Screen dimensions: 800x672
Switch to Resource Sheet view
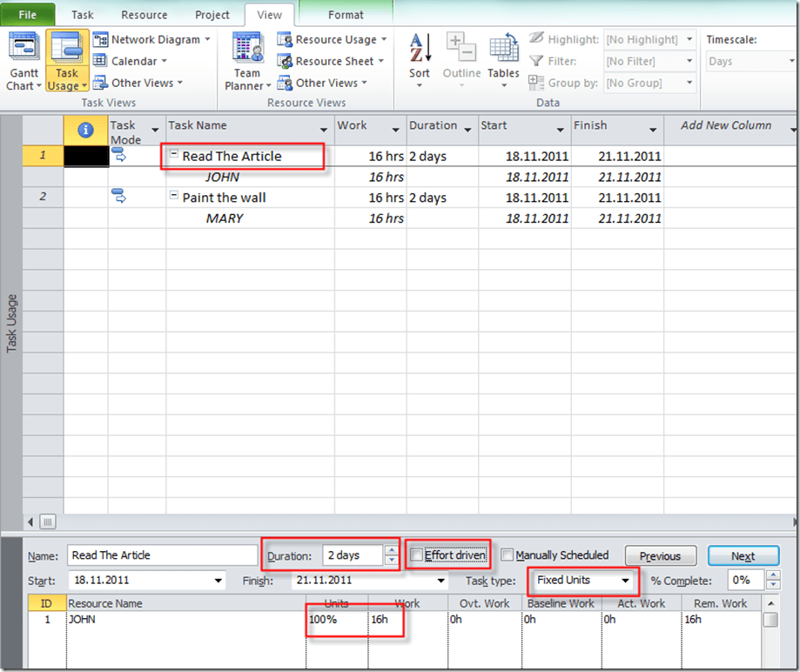[x=333, y=61]
